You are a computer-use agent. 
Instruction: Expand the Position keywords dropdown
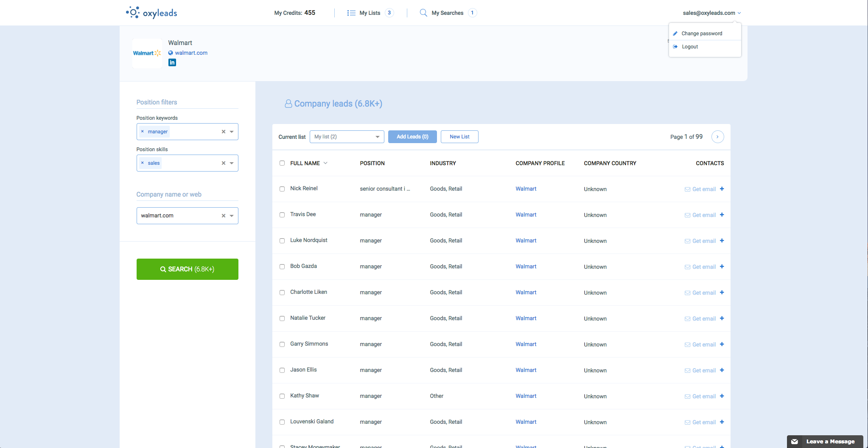click(232, 132)
